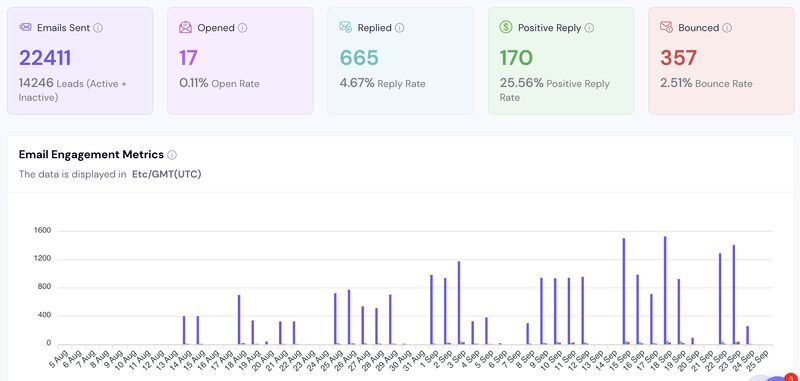Click the 1600 y-axis label
800x381 pixels.
(43, 231)
